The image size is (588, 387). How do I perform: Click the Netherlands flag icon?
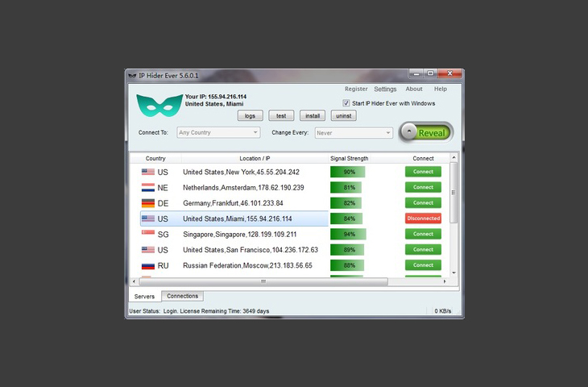tap(148, 188)
